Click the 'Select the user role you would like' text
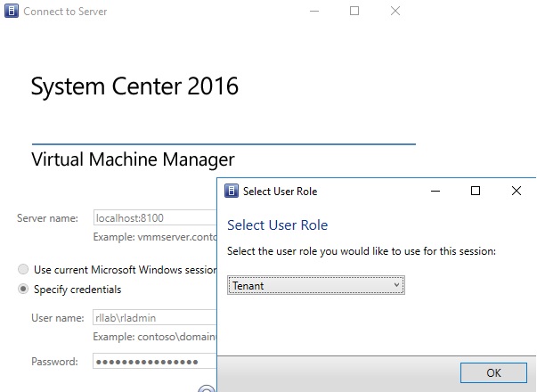The height and width of the screenshot is (392, 537). coord(362,251)
